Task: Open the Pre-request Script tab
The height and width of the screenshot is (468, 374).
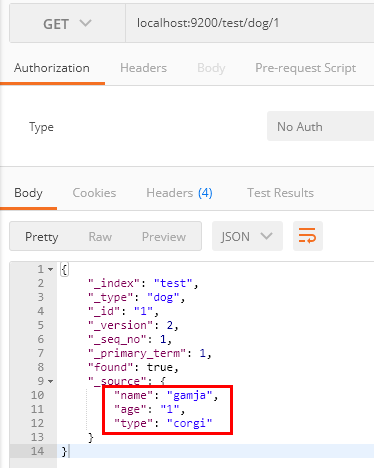Action: click(305, 68)
